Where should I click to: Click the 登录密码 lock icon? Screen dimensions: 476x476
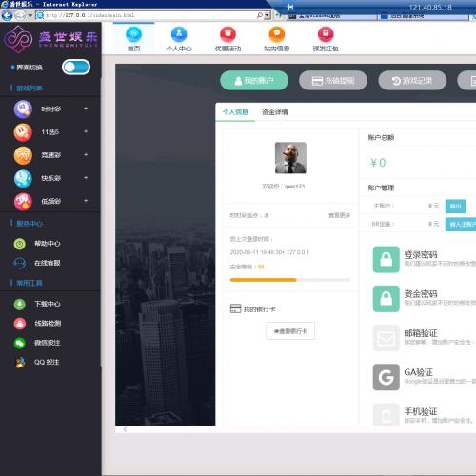click(x=386, y=260)
